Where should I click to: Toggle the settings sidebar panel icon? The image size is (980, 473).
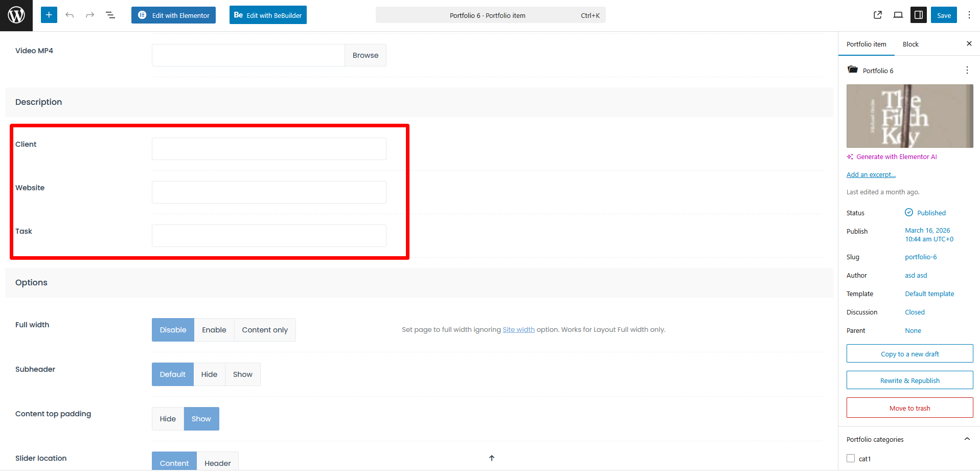point(918,15)
